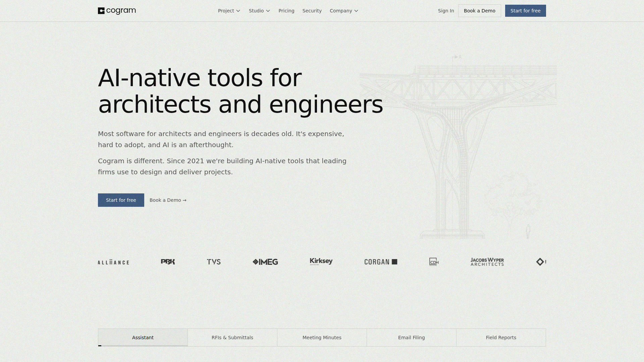Image resolution: width=644 pixels, height=362 pixels.
Task: Click the hero Book a Demo arrow link
Action: tap(168, 200)
